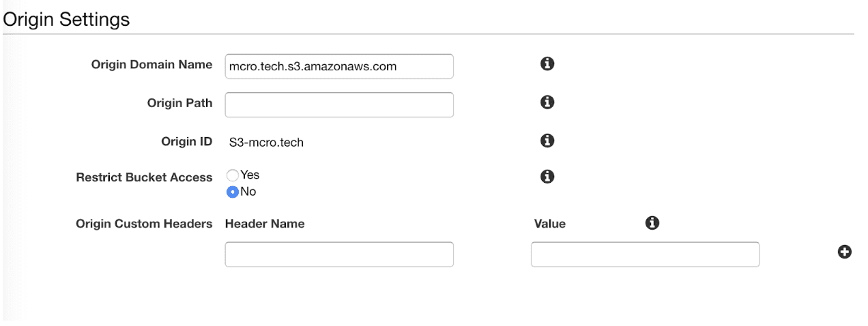
Task: Open the info icon next to Value heading
Action: (x=652, y=223)
